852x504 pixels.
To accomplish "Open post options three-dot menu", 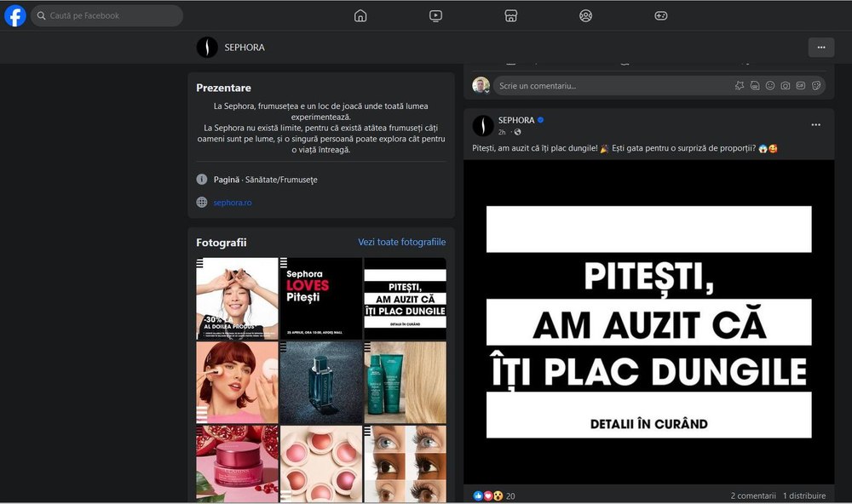I will [815, 125].
